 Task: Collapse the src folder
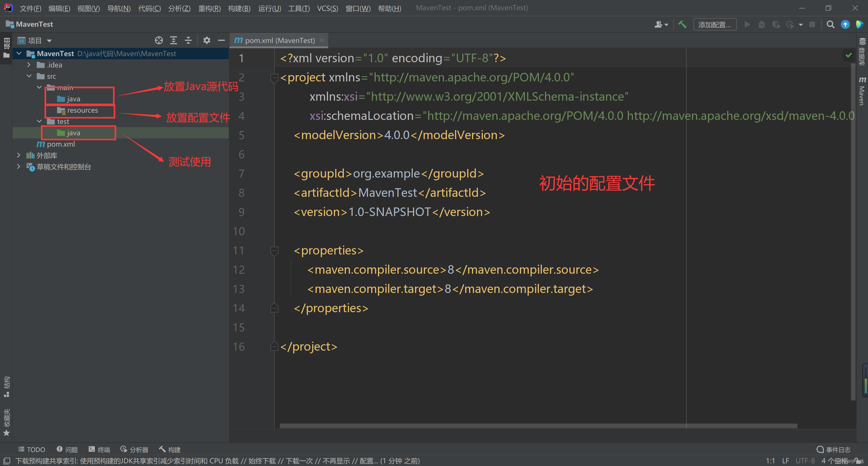point(29,76)
